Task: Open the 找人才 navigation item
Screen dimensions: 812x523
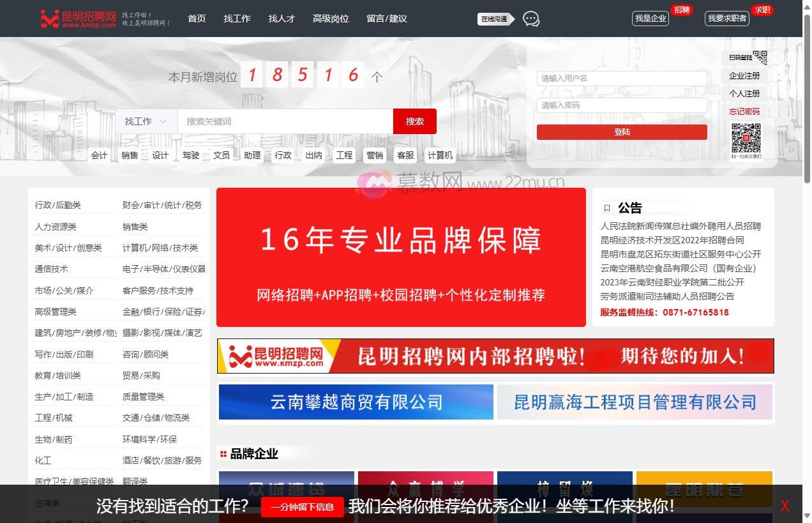Action: 282,19
